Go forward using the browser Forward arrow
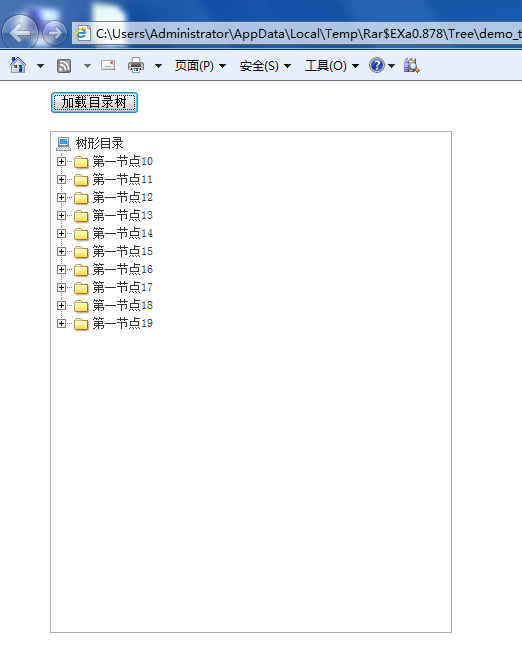 tap(55, 33)
